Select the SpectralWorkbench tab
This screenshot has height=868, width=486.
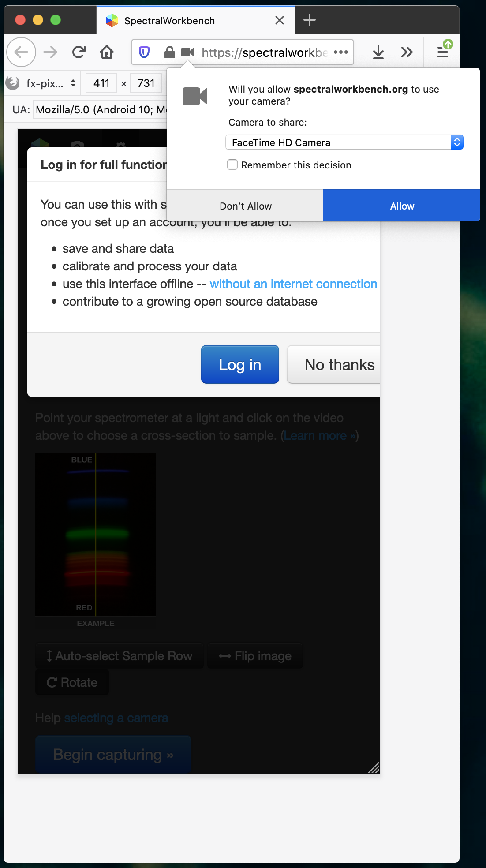point(195,20)
